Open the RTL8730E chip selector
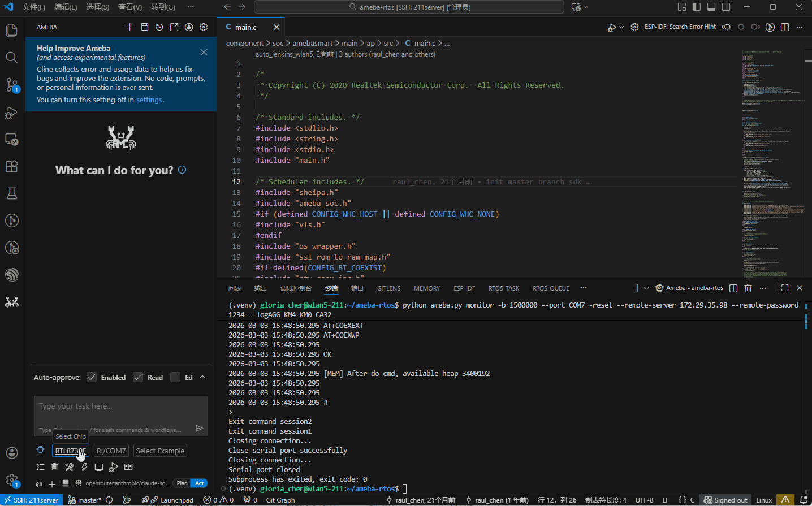The width and height of the screenshot is (812, 506). point(71,451)
